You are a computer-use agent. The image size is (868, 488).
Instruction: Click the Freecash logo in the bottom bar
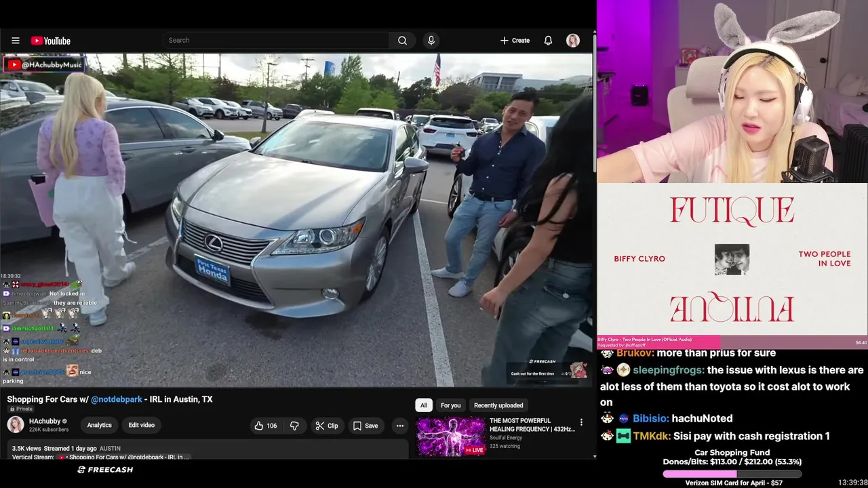[105, 470]
